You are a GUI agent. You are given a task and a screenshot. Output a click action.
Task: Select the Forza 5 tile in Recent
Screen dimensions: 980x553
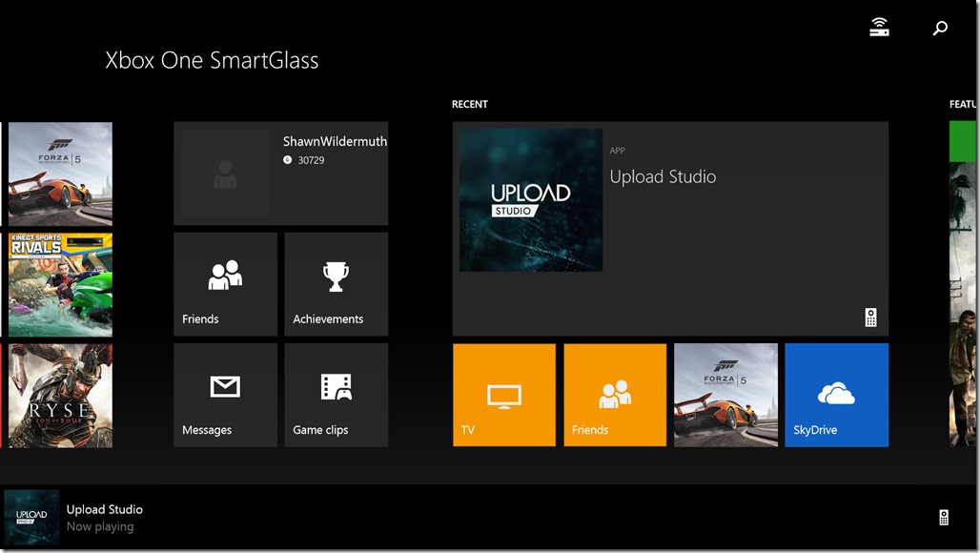(x=725, y=395)
